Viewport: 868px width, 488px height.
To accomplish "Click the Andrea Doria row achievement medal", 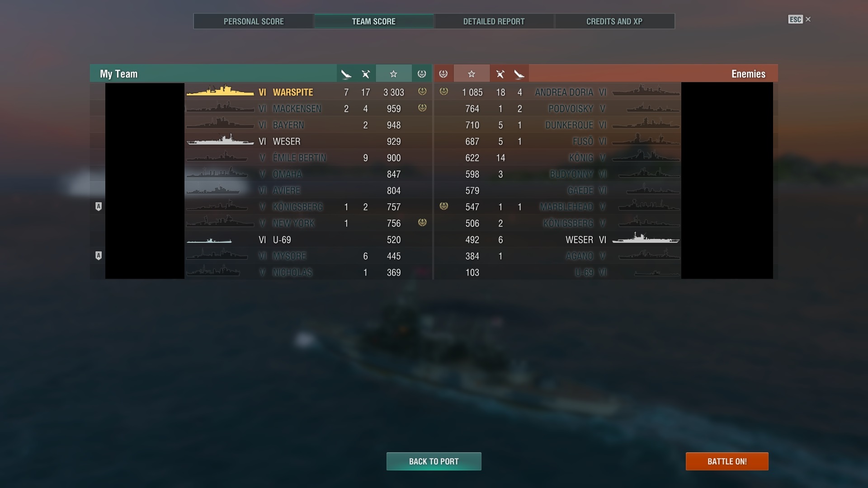I will coord(444,91).
